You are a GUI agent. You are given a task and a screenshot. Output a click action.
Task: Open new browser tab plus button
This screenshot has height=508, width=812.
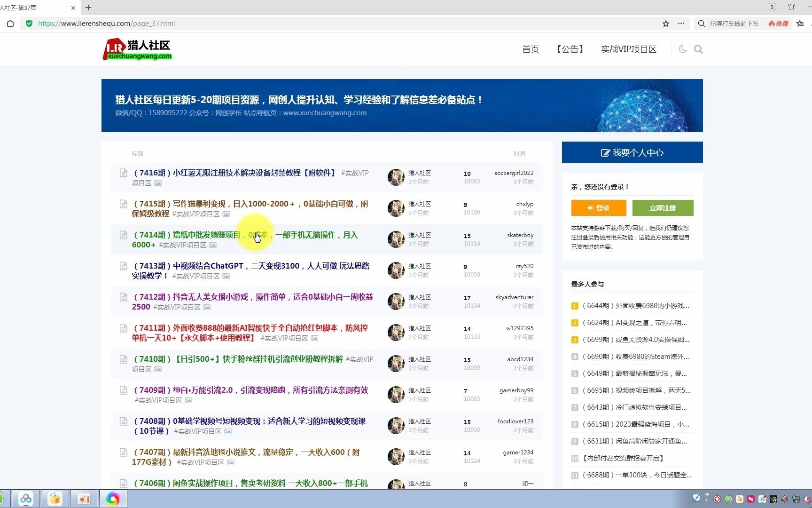[88, 8]
